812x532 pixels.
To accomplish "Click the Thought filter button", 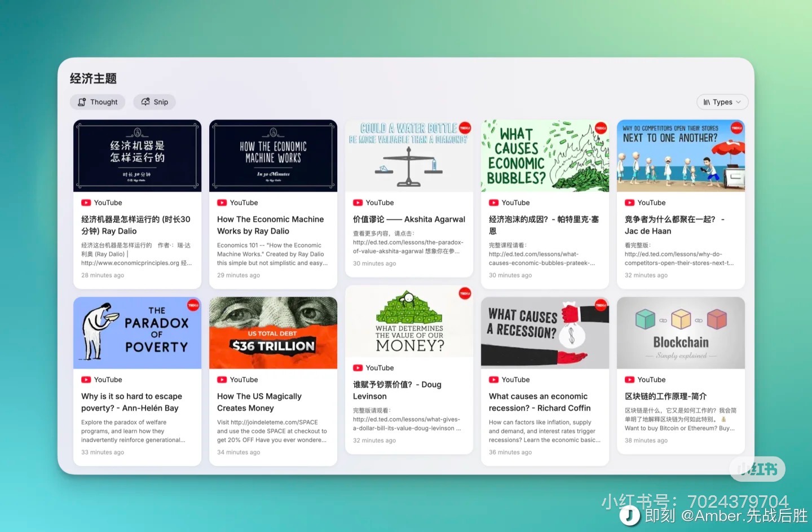I will pyautogui.click(x=98, y=102).
